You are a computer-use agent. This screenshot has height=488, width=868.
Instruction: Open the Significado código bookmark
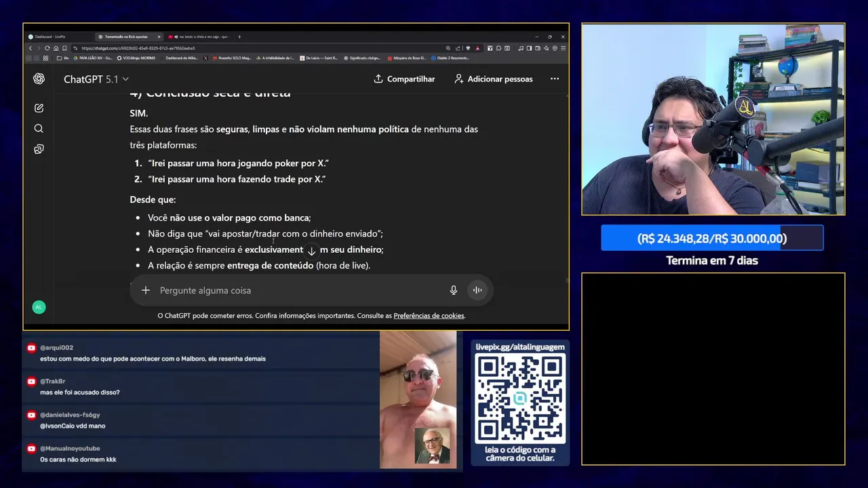pos(362,58)
